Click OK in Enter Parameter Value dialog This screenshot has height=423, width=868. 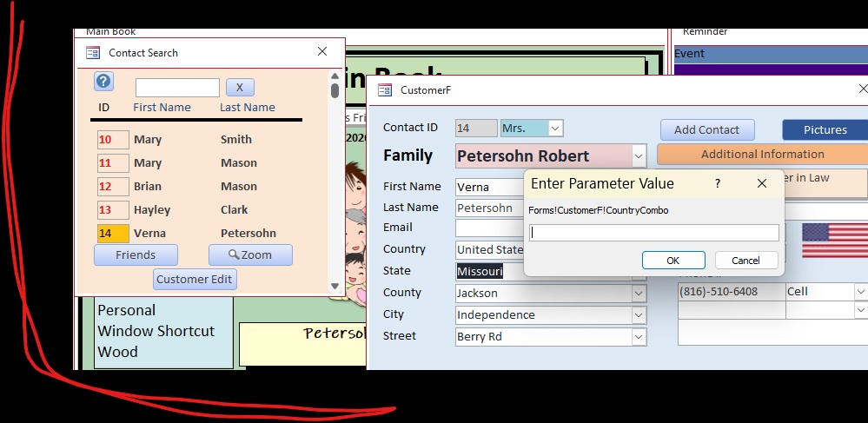point(673,261)
